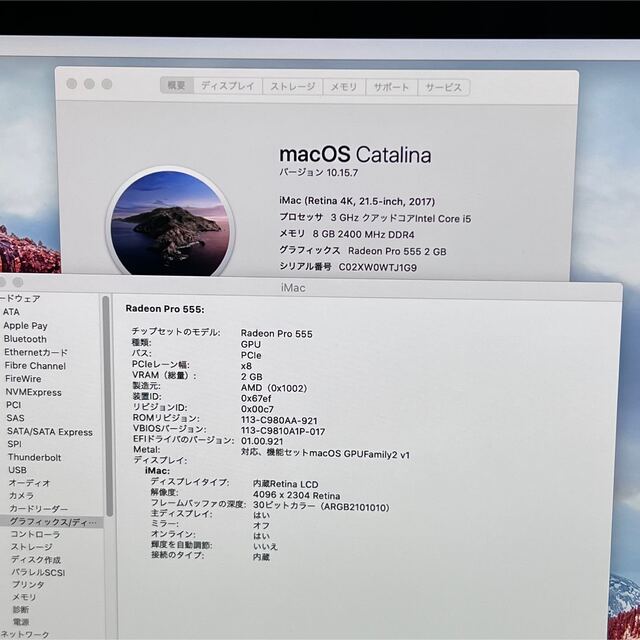Screen dimensions: 640x640
Task: Click device ID value 0x67ef
Action: 256,398
